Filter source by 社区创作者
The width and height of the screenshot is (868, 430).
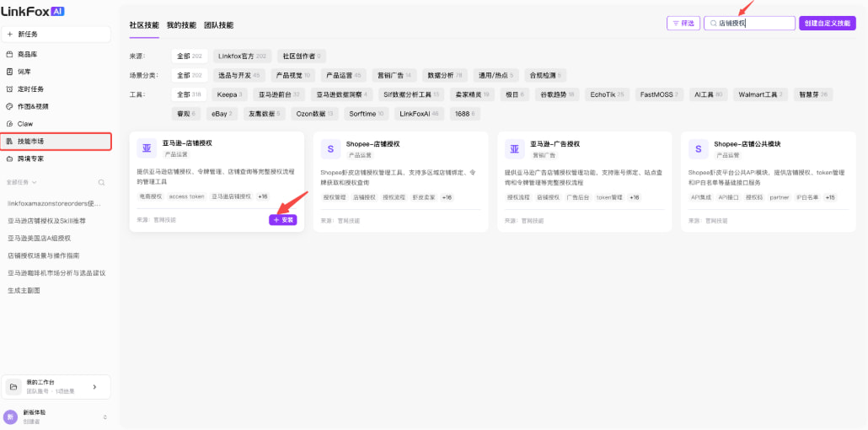pos(302,56)
